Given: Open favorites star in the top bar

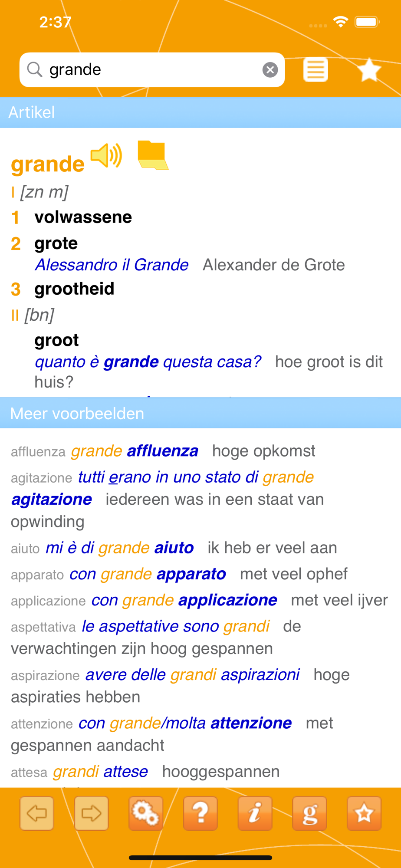Looking at the screenshot, I should click(x=369, y=69).
